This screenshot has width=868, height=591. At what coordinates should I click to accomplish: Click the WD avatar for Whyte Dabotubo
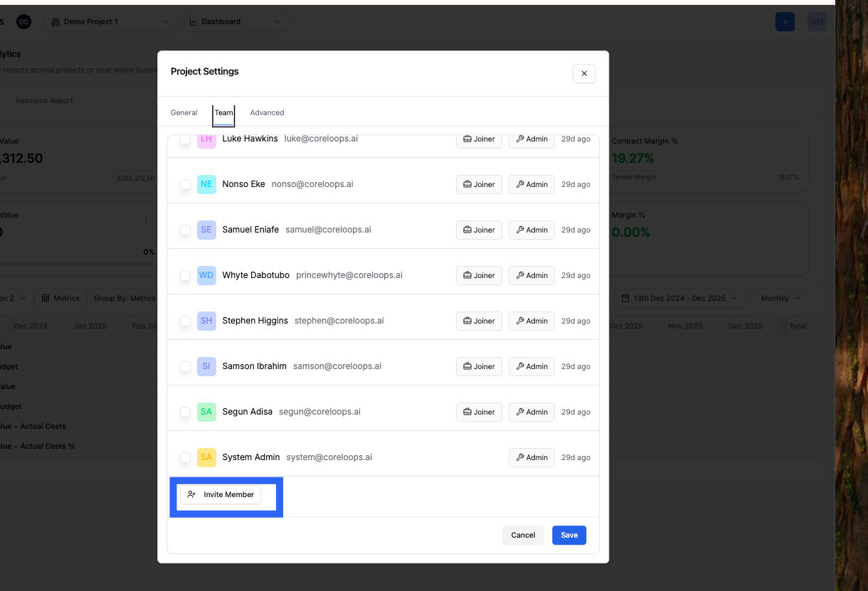coord(206,275)
